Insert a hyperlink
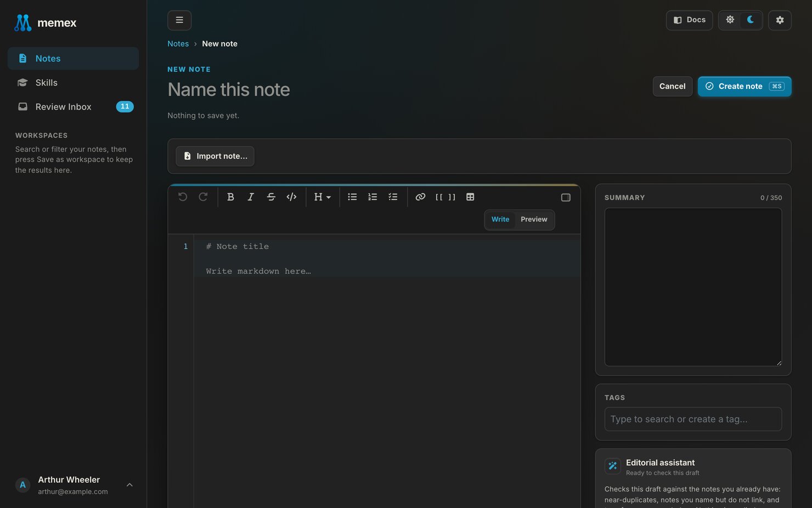 420,197
